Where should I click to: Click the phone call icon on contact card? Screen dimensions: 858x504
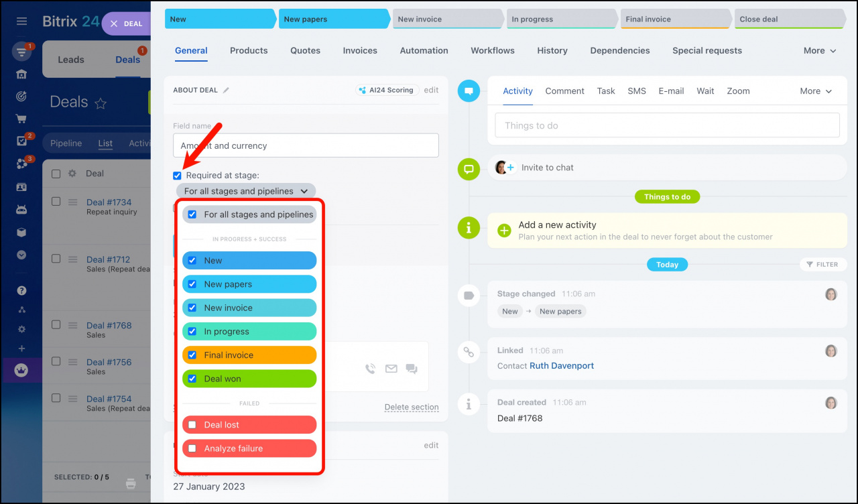370,369
